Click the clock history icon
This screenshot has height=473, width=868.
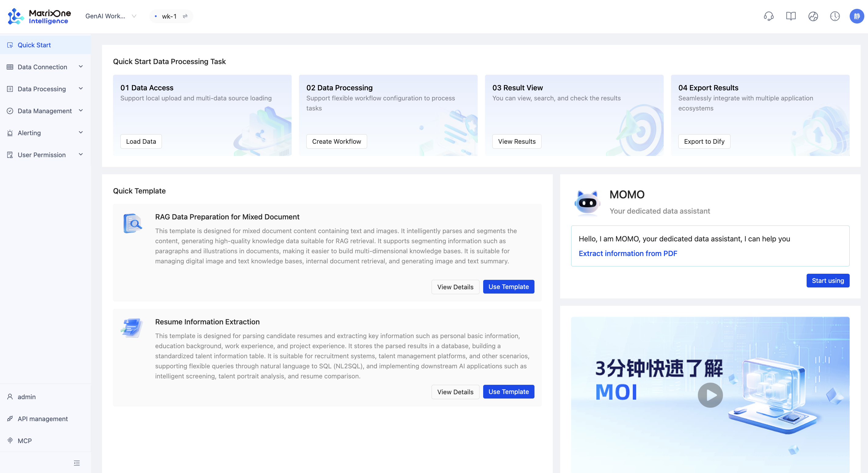[x=835, y=16]
